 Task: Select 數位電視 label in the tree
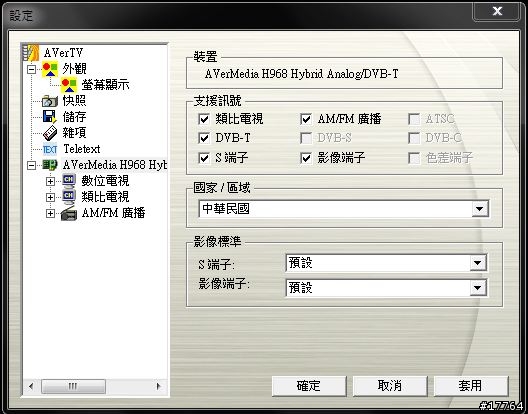coord(105,181)
